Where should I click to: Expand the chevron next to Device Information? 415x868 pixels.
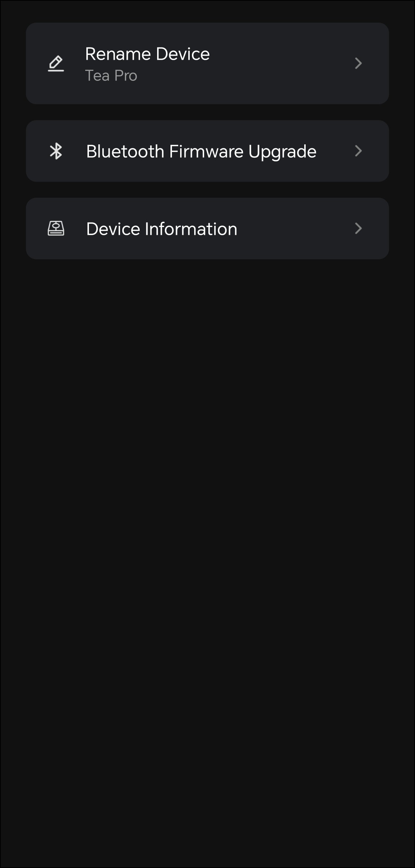tap(358, 228)
